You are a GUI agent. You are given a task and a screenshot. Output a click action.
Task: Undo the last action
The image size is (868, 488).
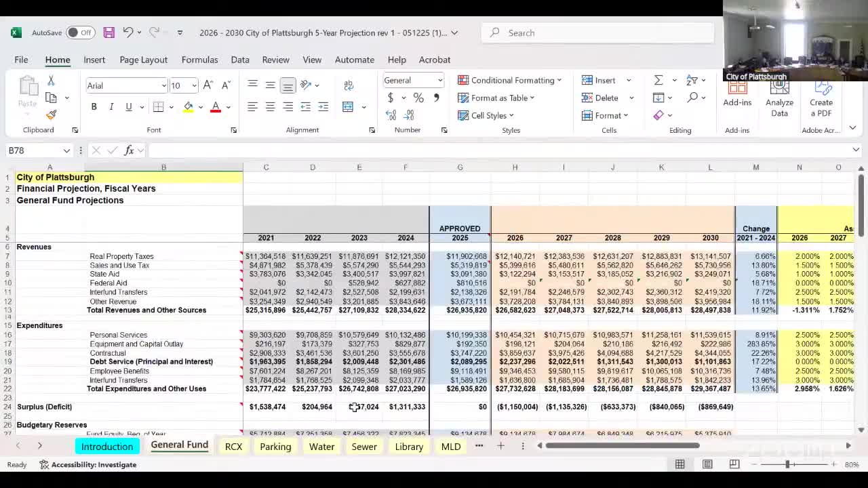[127, 33]
